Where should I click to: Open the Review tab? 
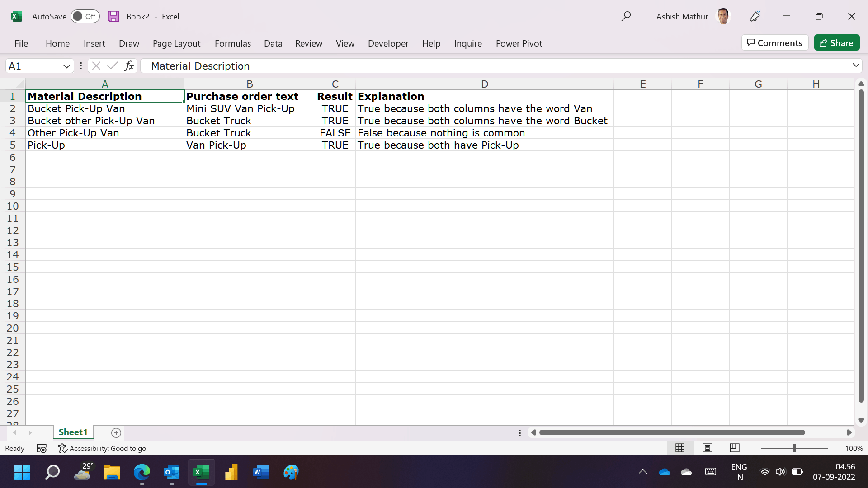pyautogui.click(x=309, y=43)
